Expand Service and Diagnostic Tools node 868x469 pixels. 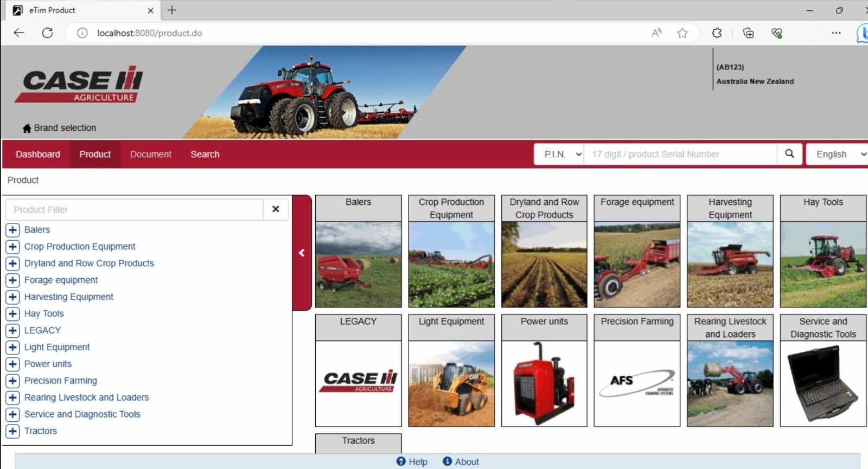[x=13, y=415]
